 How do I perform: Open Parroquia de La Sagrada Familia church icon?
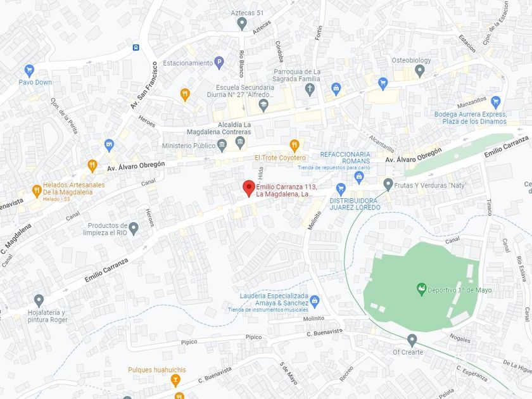pos(310,89)
